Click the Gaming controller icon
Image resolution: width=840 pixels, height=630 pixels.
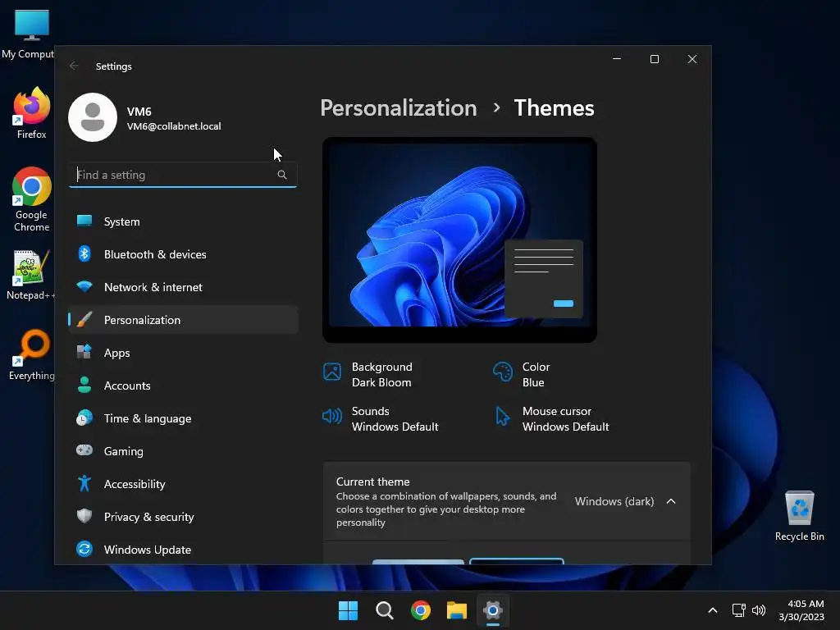[84, 450]
